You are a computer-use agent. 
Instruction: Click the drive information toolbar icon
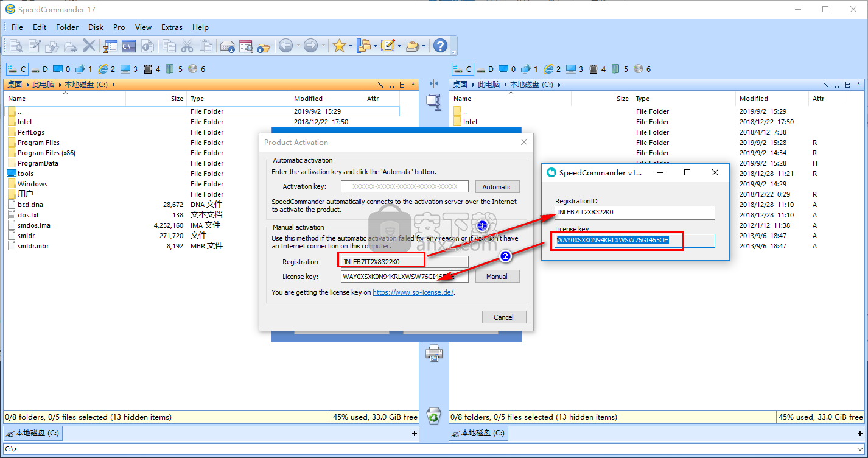(x=228, y=46)
